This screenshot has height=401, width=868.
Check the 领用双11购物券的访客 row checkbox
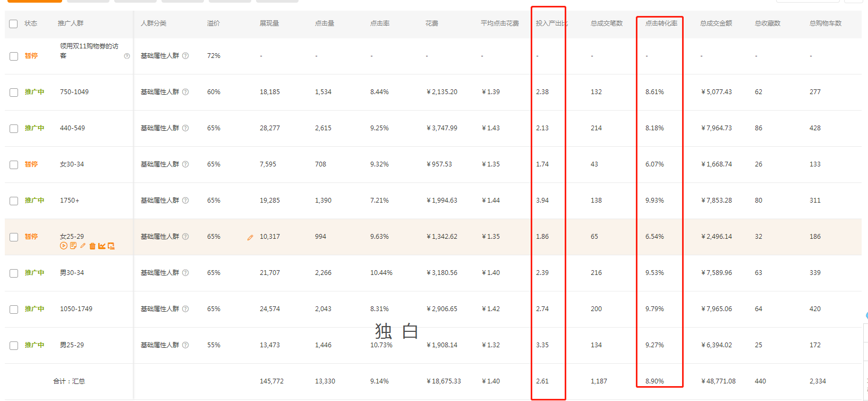[14, 56]
